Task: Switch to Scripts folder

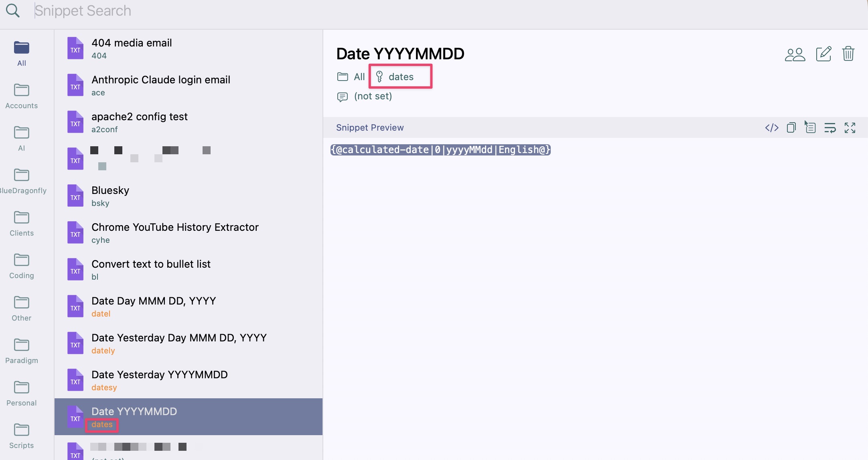Action: [x=22, y=436]
